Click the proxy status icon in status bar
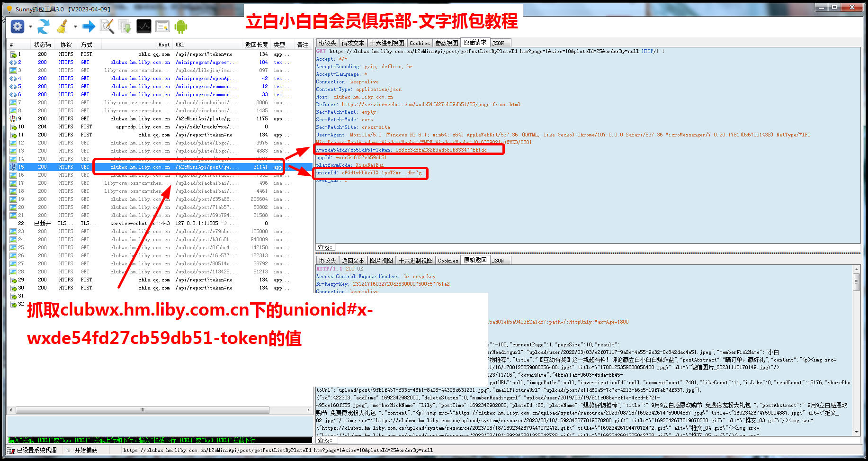The image size is (868, 461). pyautogui.click(x=11, y=451)
